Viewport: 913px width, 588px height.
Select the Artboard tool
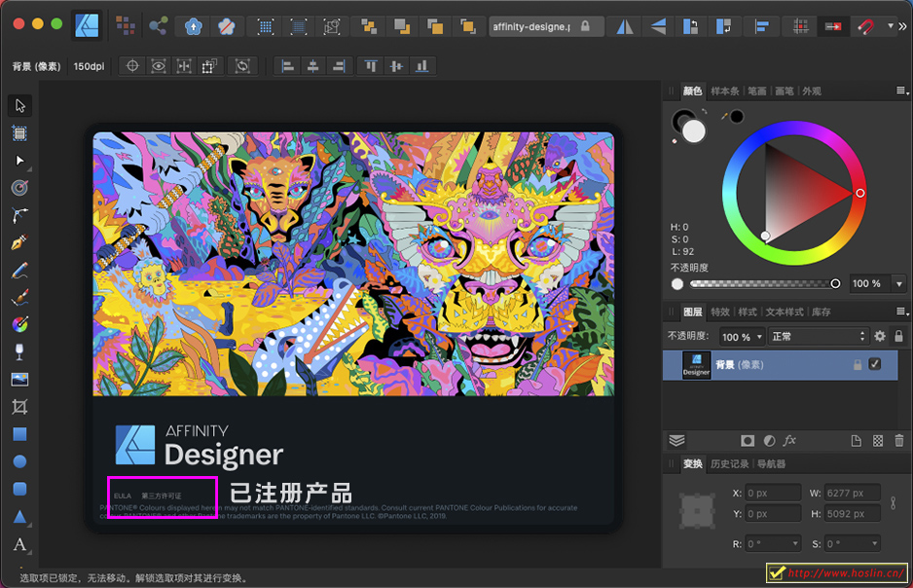pos(18,132)
